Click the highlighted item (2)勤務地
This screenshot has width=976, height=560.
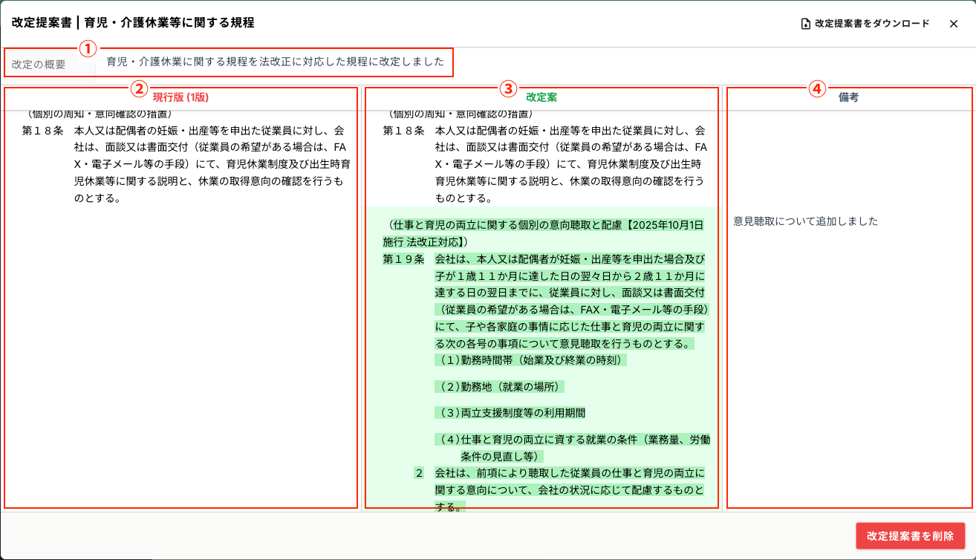pyautogui.click(x=499, y=387)
